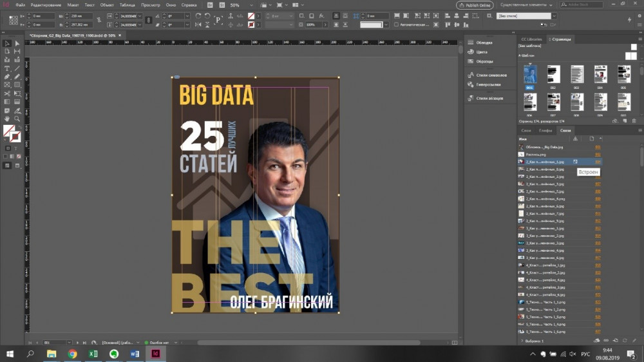Open the Макет menu
644x362 pixels.
(73, 5)
